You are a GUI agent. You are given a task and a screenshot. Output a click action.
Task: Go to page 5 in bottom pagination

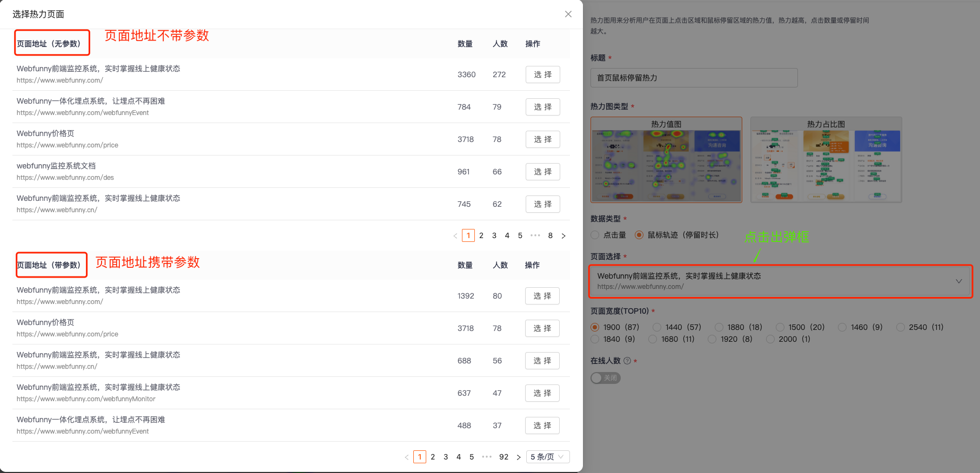pyautogui.click(x=472, y=457)
